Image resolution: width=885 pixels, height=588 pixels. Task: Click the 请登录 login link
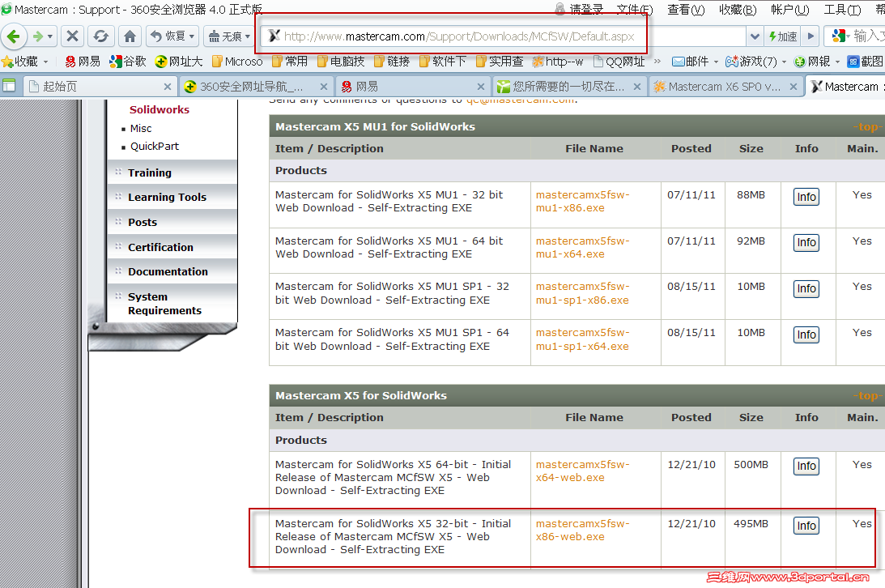[x=580, y=10]
